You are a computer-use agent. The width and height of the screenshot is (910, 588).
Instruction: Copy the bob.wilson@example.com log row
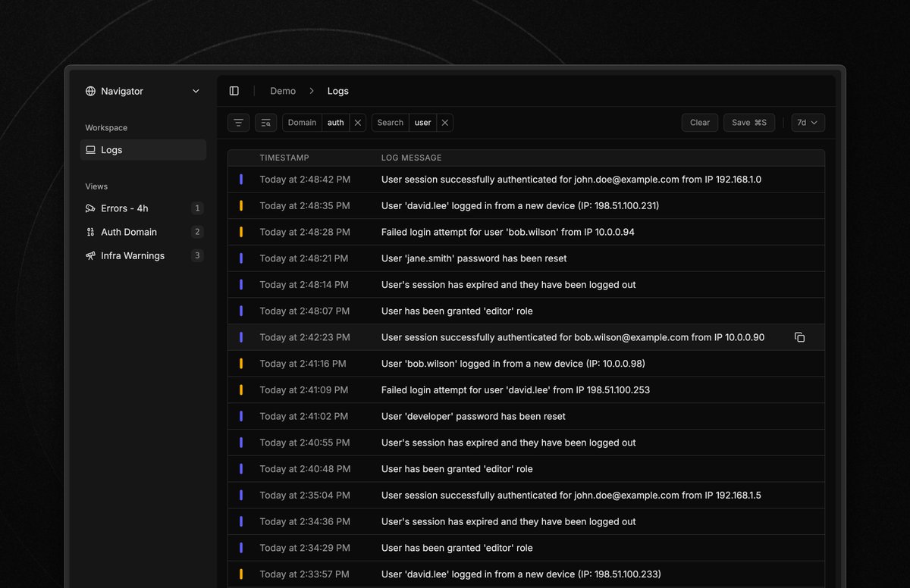coord(799,337)
